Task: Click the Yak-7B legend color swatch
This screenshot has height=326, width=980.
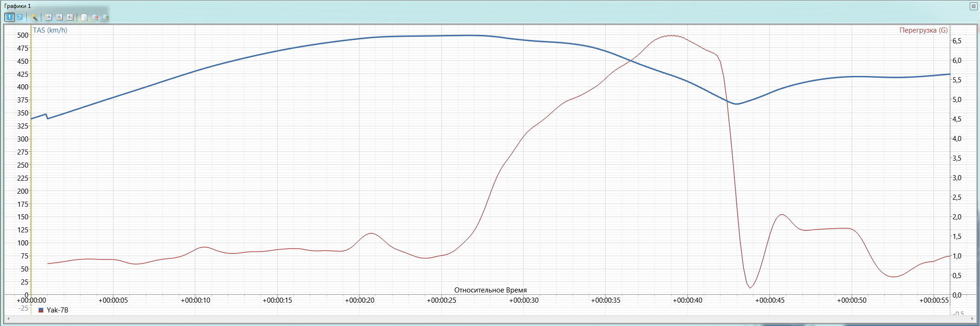Action: 41,310
